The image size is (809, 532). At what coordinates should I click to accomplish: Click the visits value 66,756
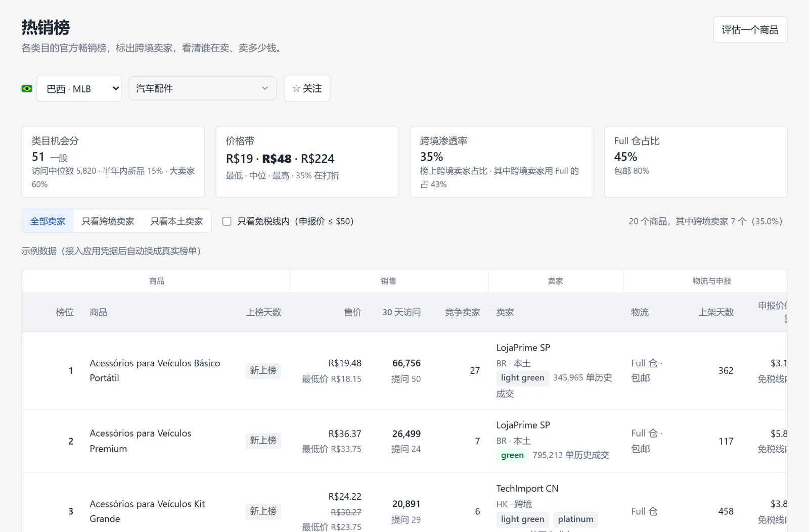407,363
